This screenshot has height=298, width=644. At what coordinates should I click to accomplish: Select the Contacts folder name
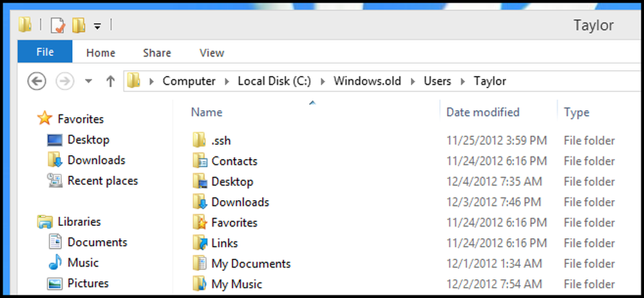(x=234, y=161)
